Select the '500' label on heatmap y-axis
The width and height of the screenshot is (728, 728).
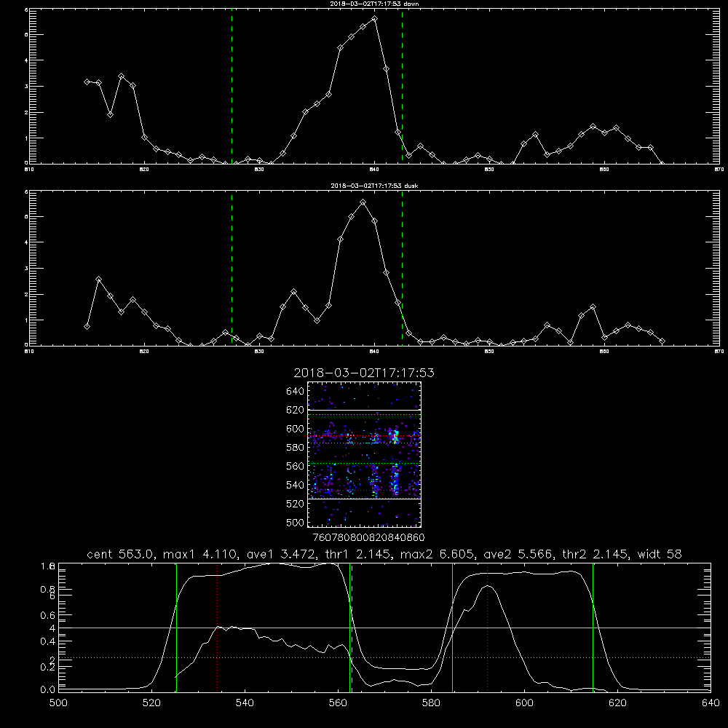[296, 522]
